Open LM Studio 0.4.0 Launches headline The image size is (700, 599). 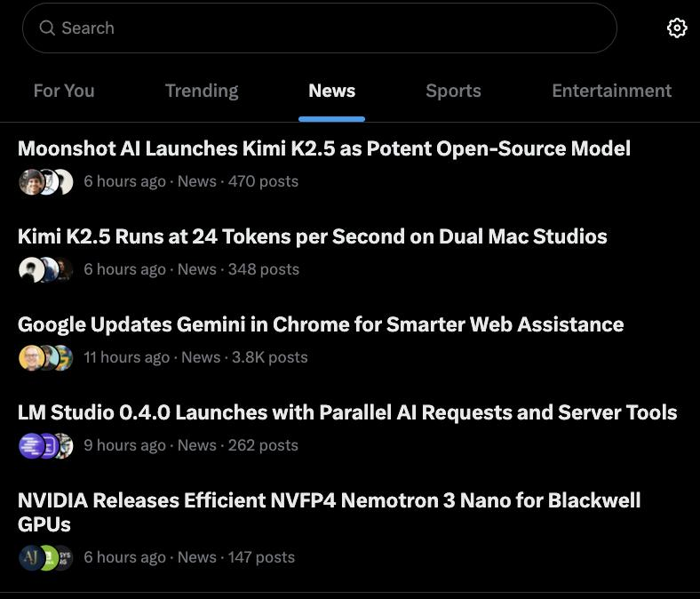pos(347,412)
